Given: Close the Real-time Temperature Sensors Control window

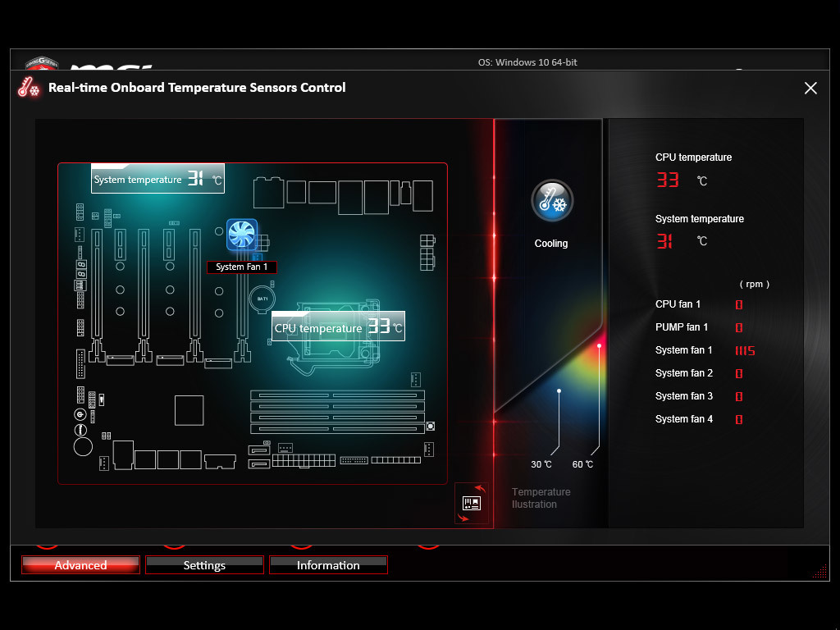Looking at the screenshot, I should point(810,88).
